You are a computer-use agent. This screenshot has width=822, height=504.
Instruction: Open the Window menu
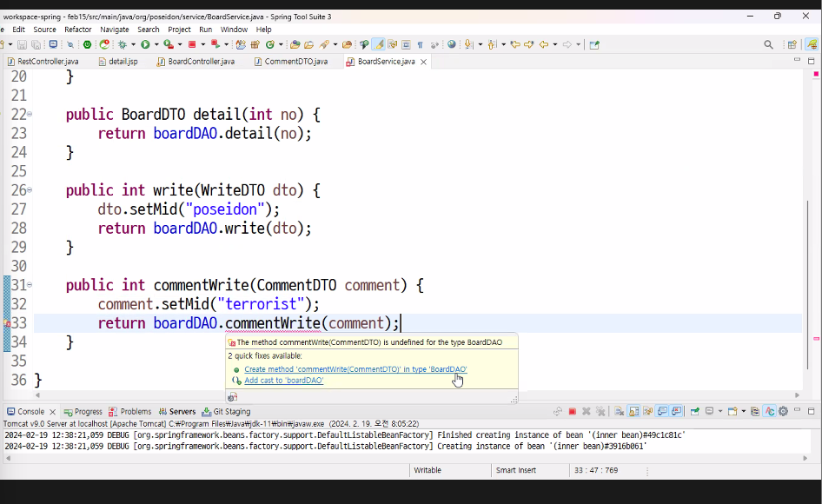(234, 30)
